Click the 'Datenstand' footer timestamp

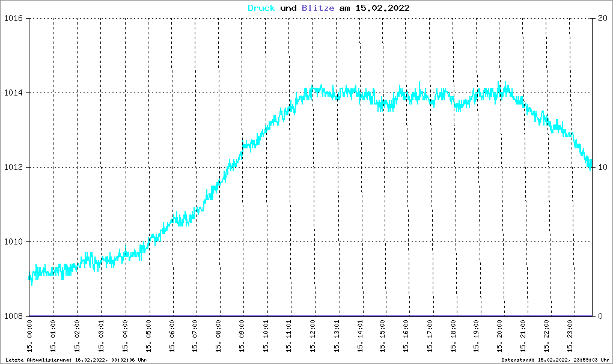pos(555,360)
